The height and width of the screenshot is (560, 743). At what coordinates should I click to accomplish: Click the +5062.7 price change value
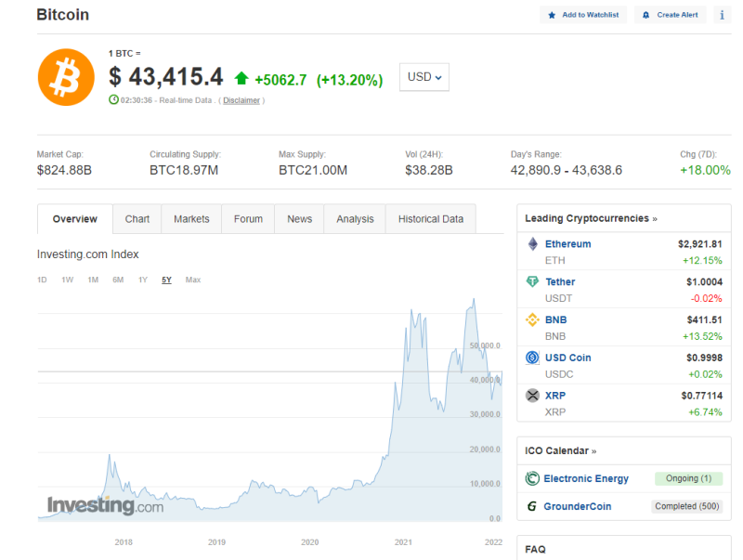(x=280, y=80)
